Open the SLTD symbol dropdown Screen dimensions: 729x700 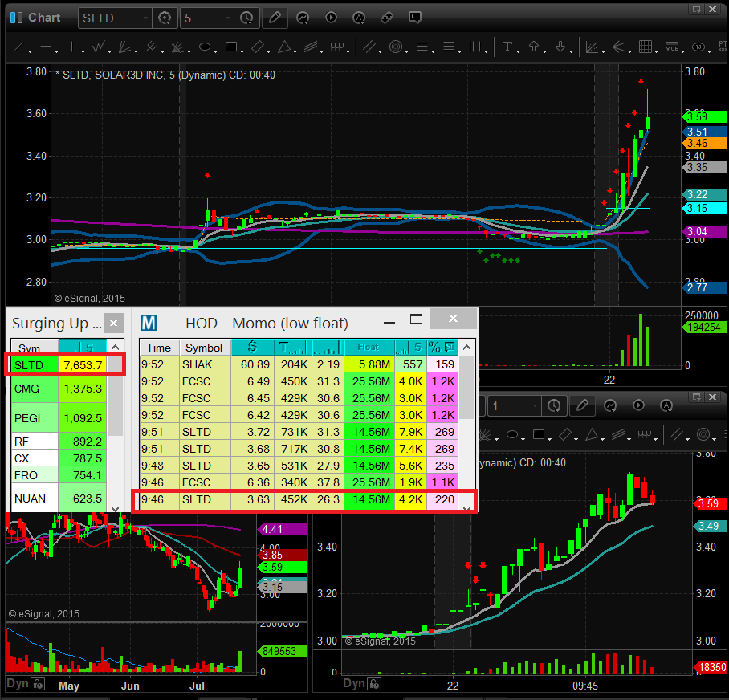(145, 18)
